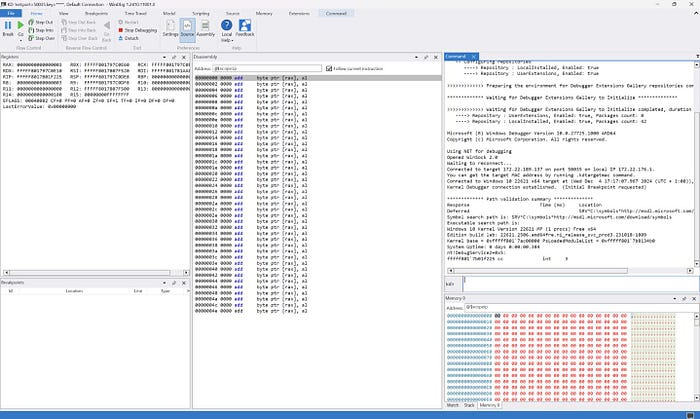The width and height of the screenshot is (700, 419).
Task: Click Step Over in the ribbon
Action: click(x=41, y=38)
